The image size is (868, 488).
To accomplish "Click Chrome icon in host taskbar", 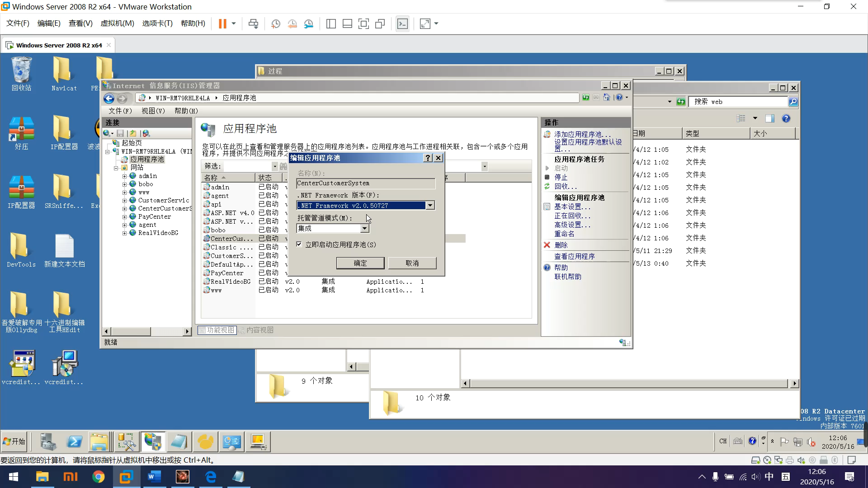I will 98,477.
